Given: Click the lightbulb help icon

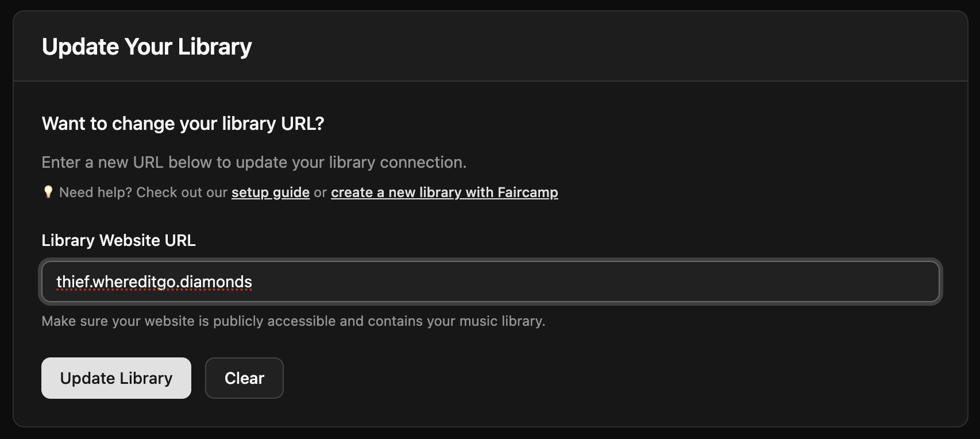Looking at the screenshot, I should (48, 192).
